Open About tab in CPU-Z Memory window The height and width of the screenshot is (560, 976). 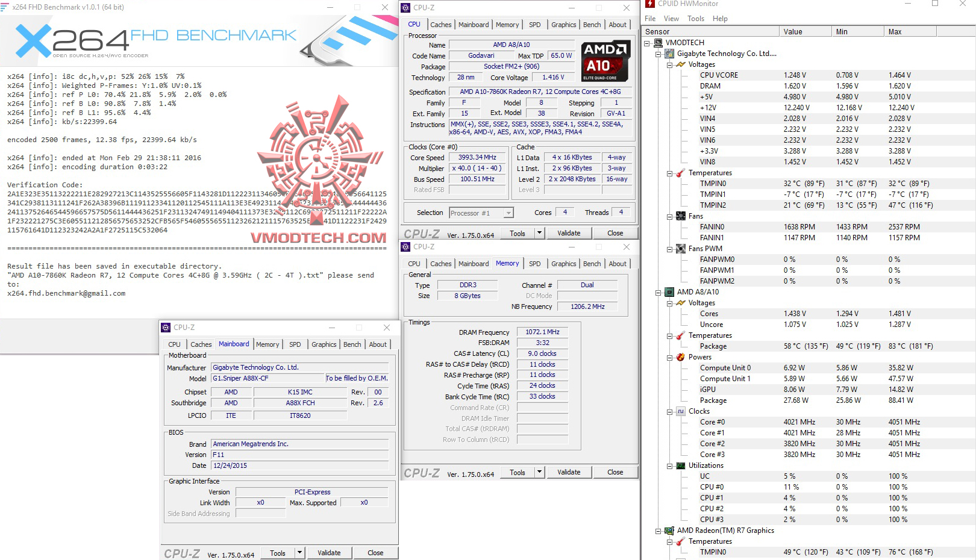[x=618, y=264]
